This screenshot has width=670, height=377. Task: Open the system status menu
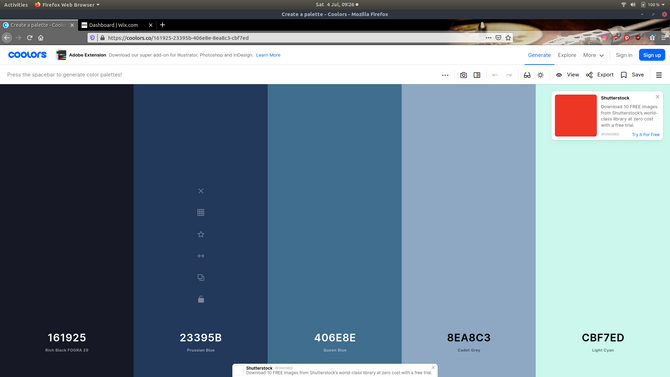[x=643, y=5]
